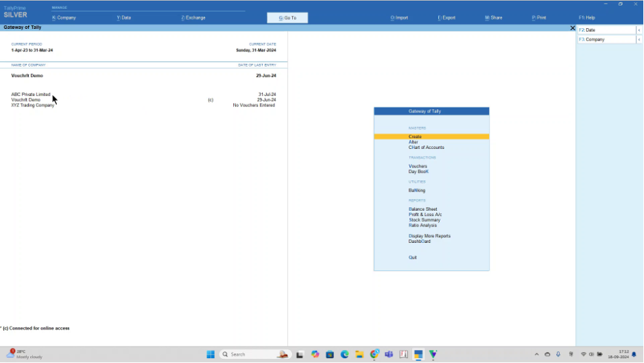Screen dimensions: 644x363
Task: Open the Dashboard
Action: pos(419,242)
